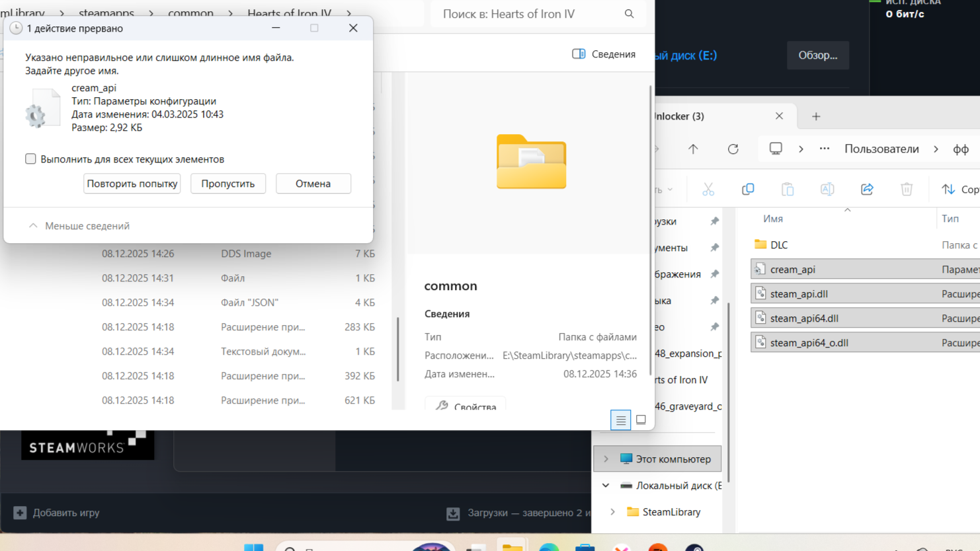Collapse details via 'Меньше сведений'
This screenshot has width=980, height=551.
[79, 226]
